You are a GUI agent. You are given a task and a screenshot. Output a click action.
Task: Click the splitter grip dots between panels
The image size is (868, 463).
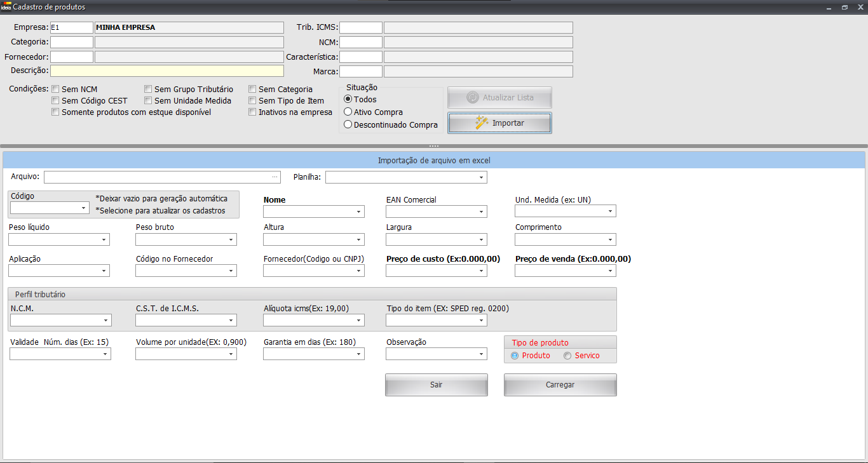point(434,147)
